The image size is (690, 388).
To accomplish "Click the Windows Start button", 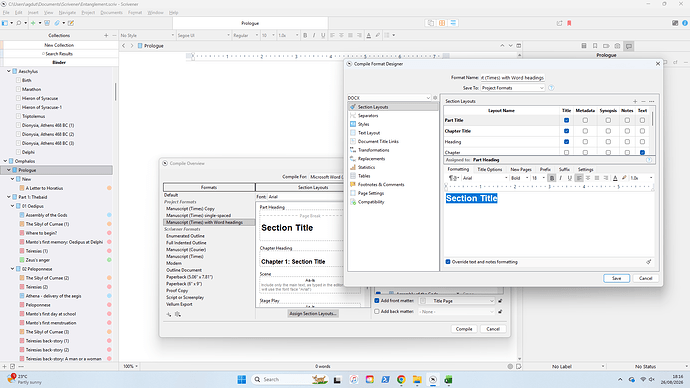I will coord(242,380).
